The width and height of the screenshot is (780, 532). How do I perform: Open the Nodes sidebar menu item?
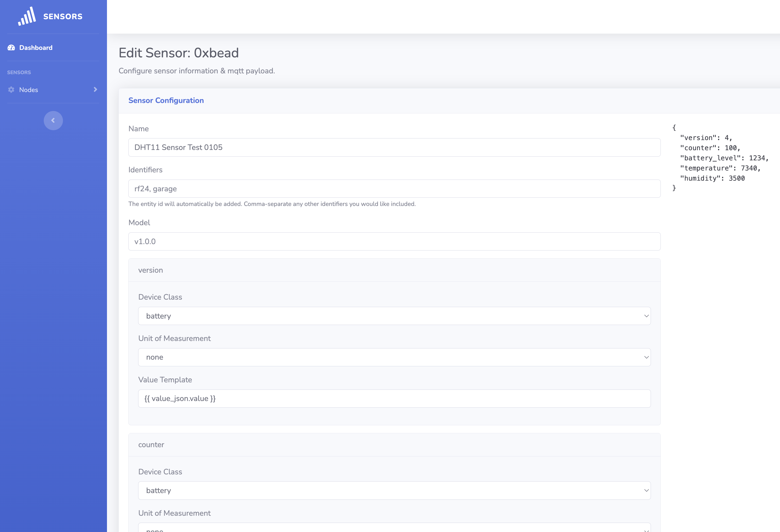pos(29,90)
